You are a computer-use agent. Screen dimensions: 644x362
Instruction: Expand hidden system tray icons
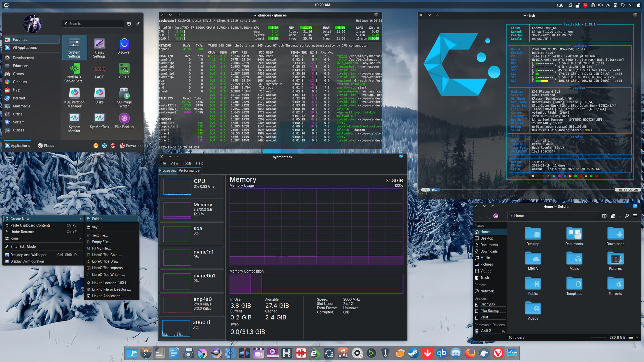[631, 5]
